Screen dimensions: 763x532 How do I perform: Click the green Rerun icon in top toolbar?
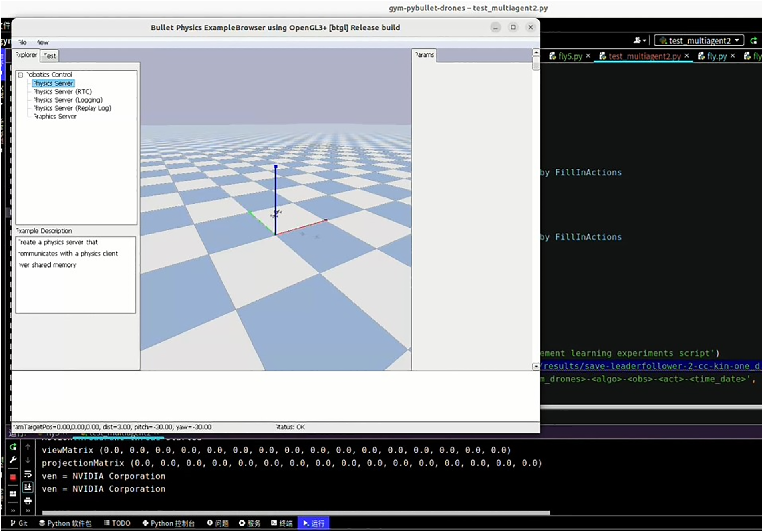(x=753, y=40)
